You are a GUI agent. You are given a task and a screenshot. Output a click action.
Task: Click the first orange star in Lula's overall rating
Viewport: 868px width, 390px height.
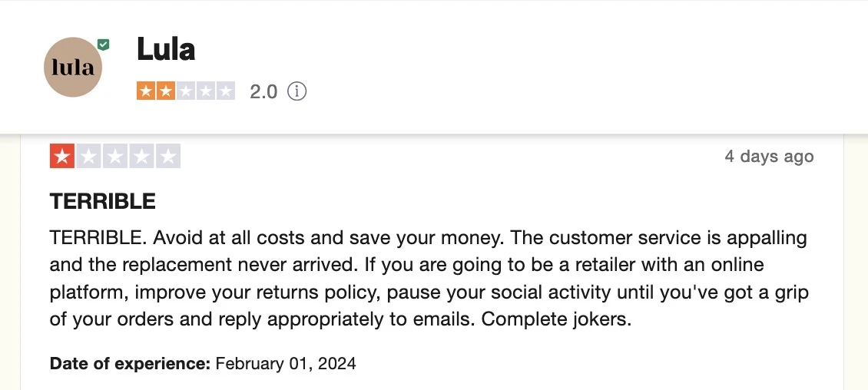click(146, 91)
